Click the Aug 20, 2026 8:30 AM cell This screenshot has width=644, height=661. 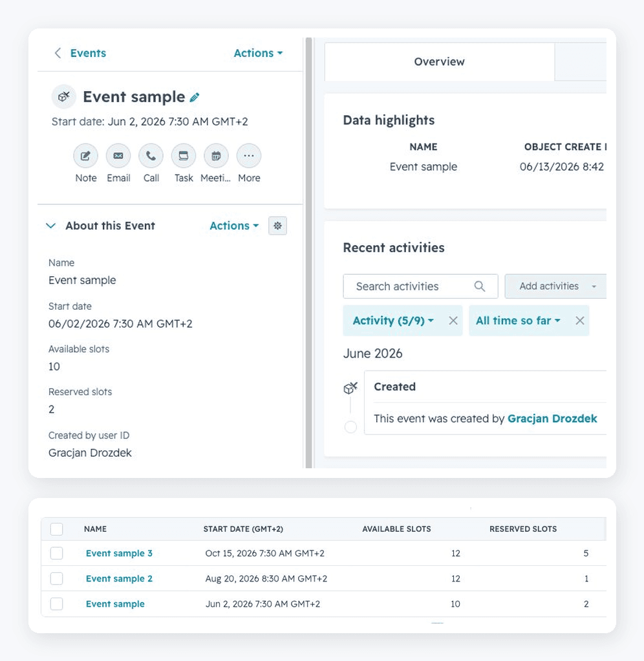266,578
